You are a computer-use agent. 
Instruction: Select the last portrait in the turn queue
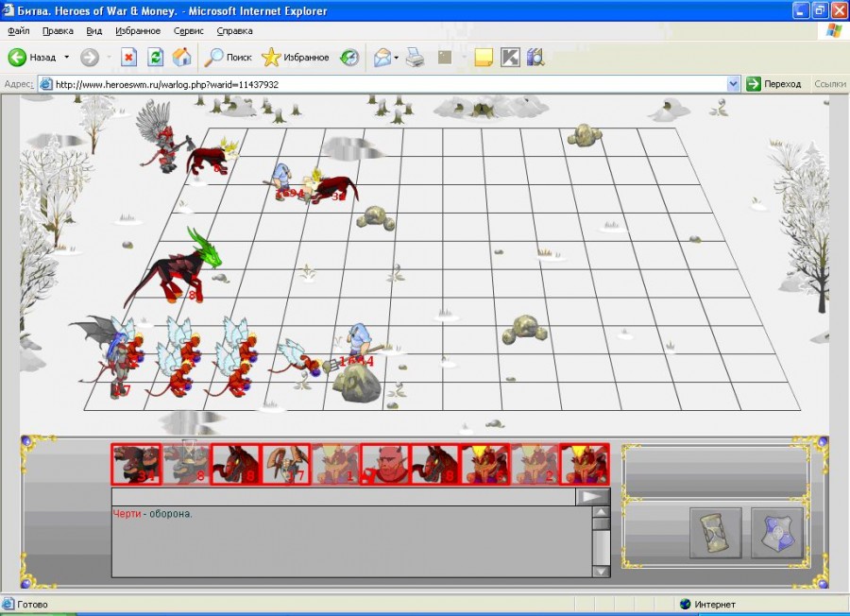tap(585, 464)
